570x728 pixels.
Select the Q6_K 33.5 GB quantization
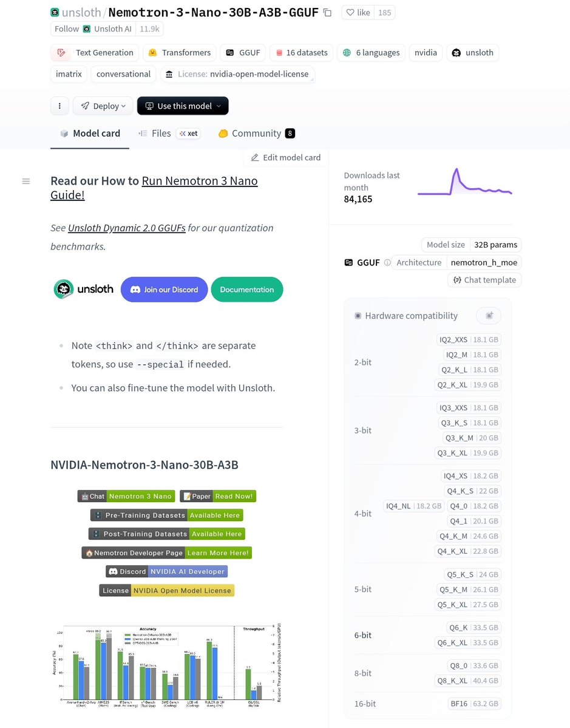[473, 628]
